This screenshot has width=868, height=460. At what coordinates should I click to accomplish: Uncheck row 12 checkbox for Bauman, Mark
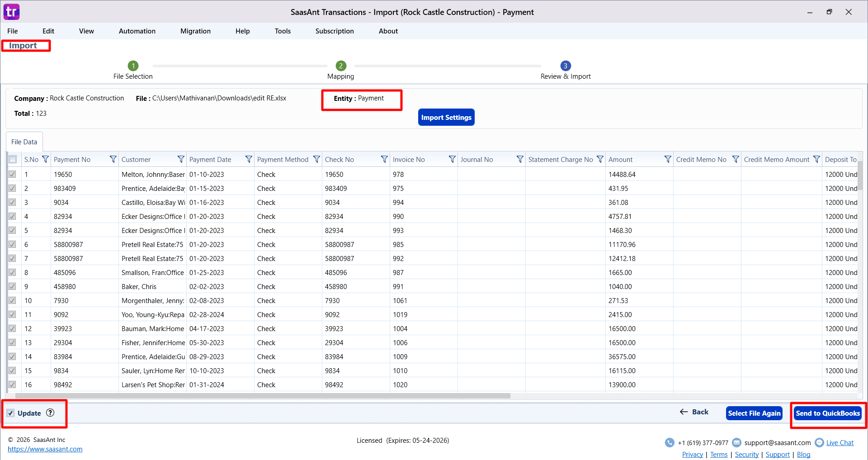coord(12,328)
